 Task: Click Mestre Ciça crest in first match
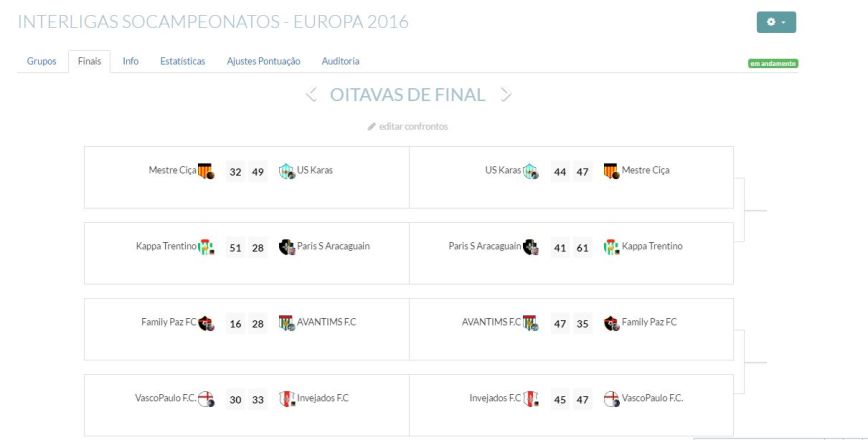[x=206, y=171]
